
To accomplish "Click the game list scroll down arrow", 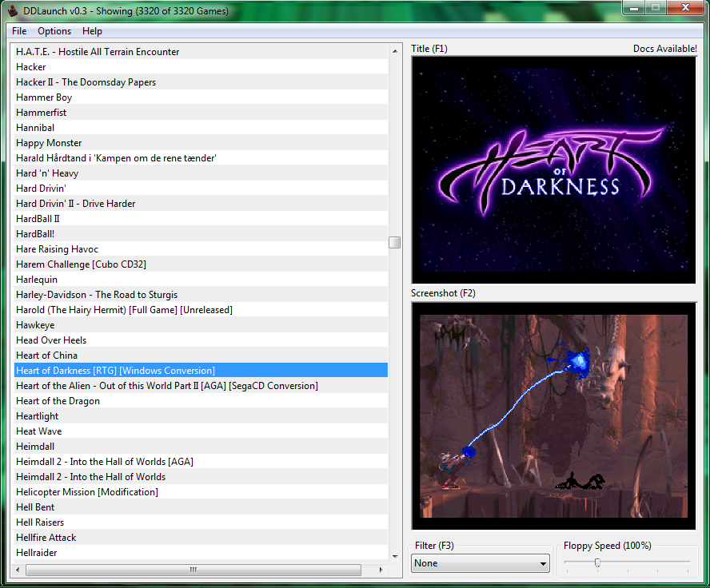I will (395, 557).
